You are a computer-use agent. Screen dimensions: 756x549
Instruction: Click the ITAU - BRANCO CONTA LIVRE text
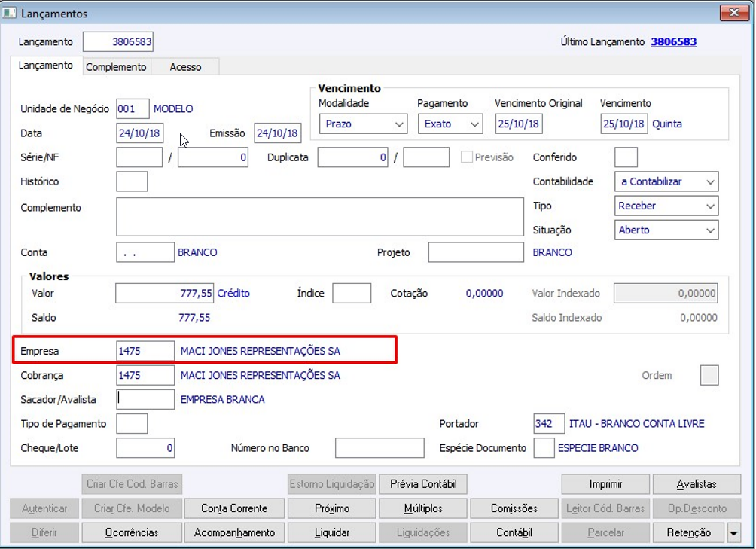636,424
